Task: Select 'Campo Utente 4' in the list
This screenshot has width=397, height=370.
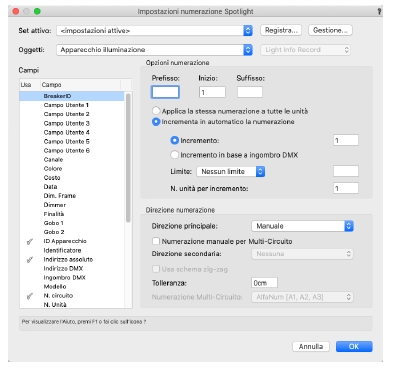Action: click(72, 132)
